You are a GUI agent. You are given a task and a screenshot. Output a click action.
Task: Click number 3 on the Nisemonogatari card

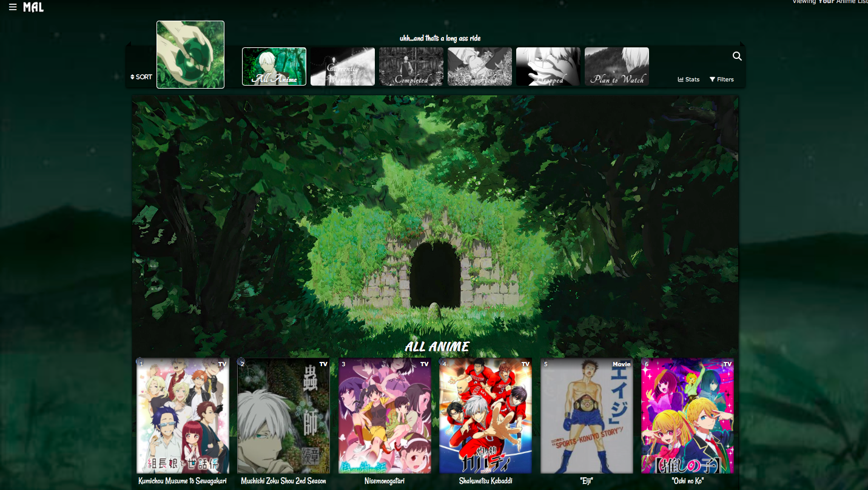tap(343, 364)
